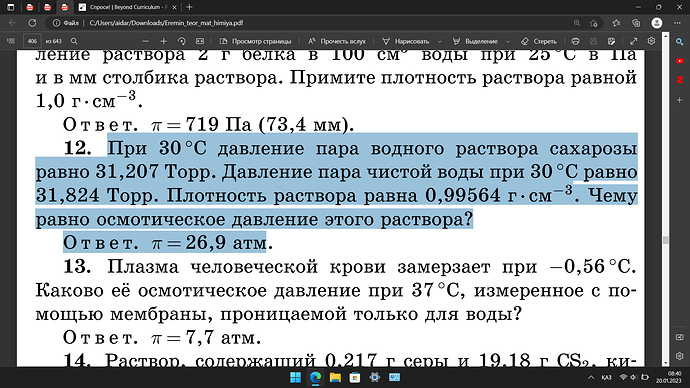
Task: Toggle the Нарисовать drawing tool
Action: point(405,41)
